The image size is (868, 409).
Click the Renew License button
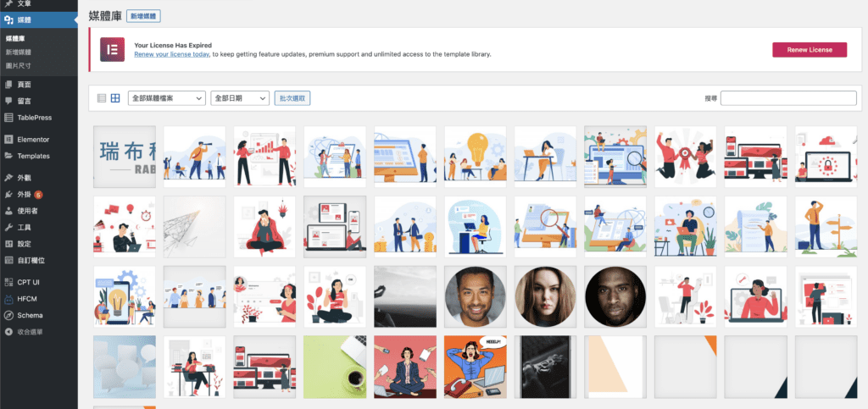point(809,50)
